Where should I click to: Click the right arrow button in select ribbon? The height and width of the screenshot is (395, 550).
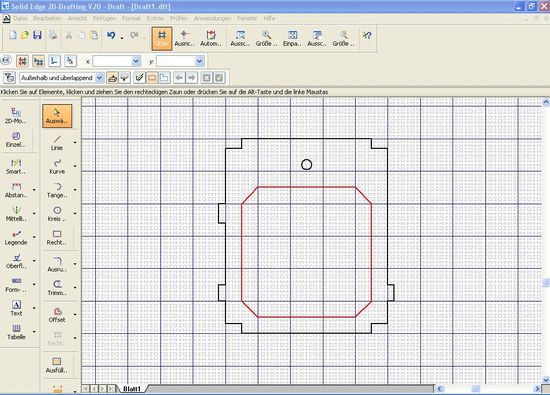pyautogui.click(x=192, y=78)
